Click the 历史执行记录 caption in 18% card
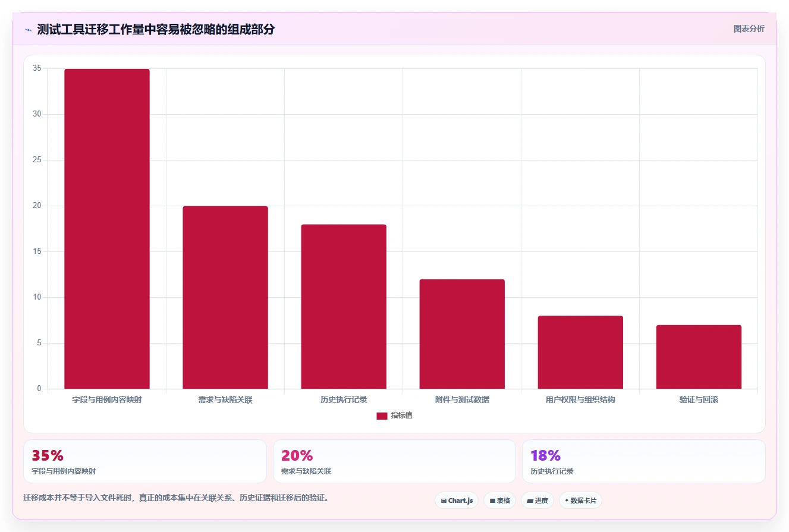 552,471
